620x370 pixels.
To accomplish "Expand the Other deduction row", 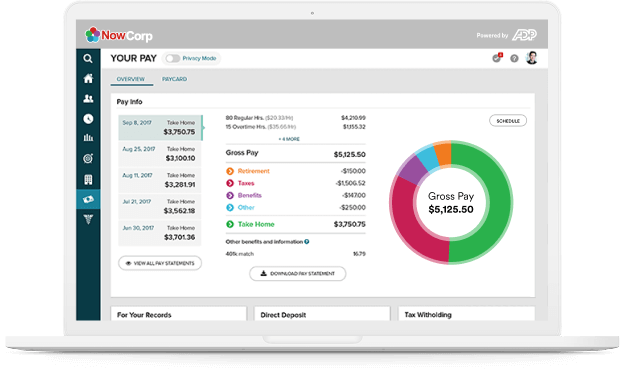I will tap(295, 208).
